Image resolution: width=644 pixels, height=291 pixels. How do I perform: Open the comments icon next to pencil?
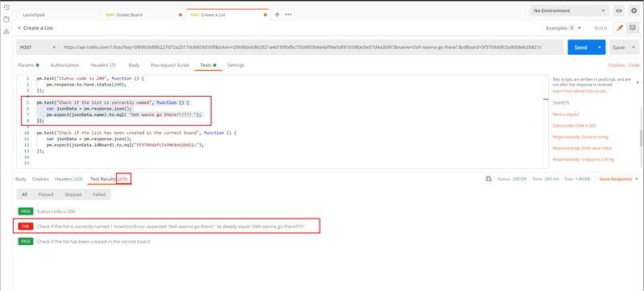click(632, 28)
